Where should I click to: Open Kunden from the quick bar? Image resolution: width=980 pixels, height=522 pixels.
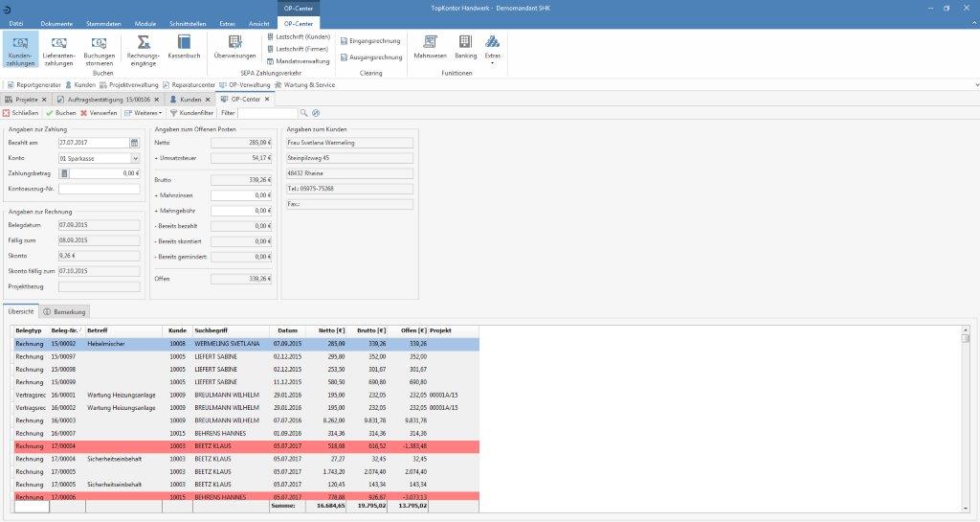[80, 85]
